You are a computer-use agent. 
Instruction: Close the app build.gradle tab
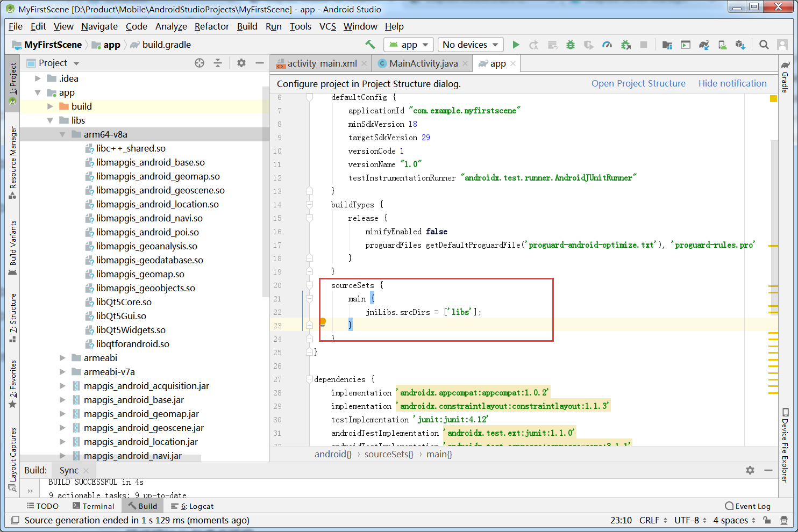tap(513, 63)
